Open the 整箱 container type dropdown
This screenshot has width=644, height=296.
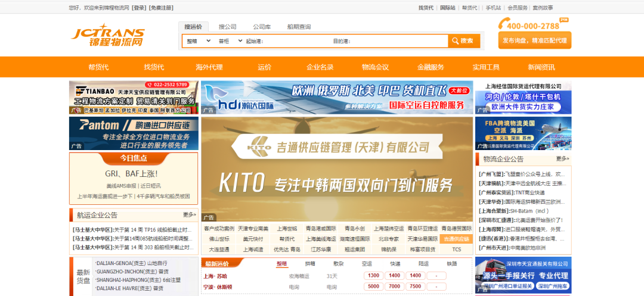point(199,41)
